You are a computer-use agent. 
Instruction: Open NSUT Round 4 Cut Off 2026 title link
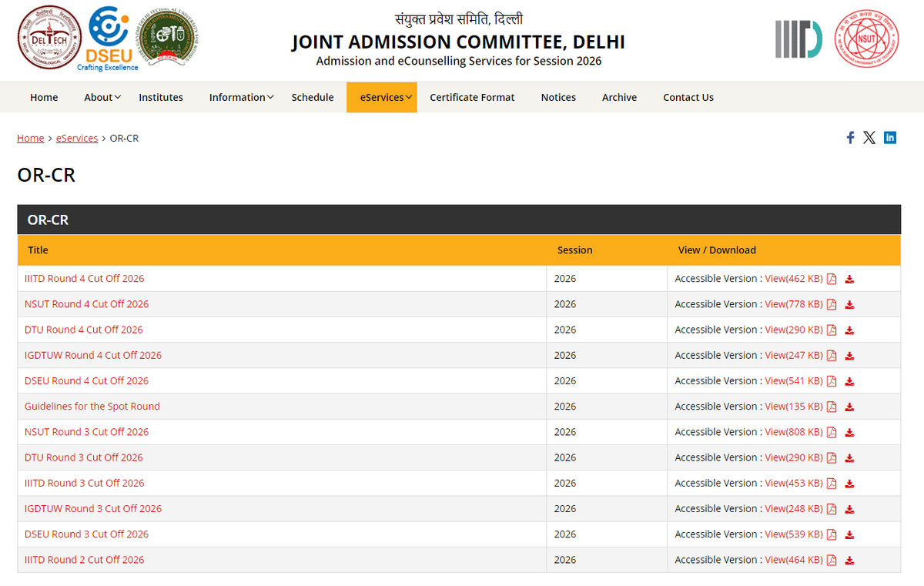click(86, 304)
